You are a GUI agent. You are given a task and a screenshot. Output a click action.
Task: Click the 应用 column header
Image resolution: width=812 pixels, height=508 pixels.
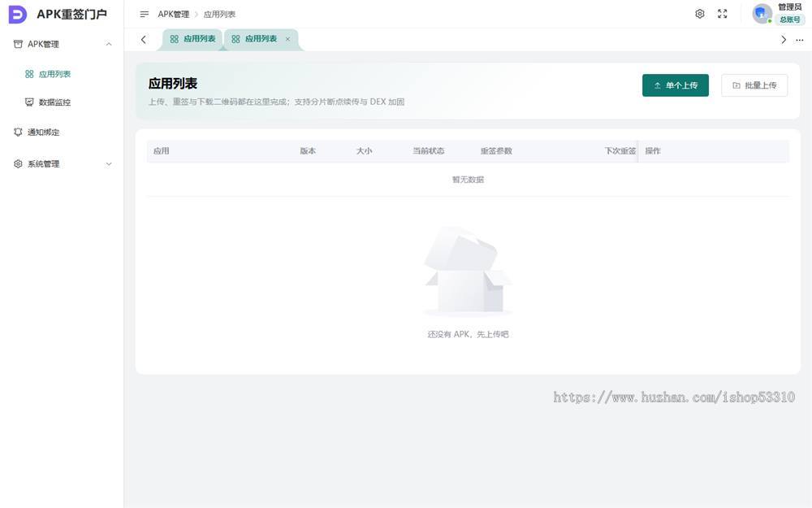pos(161,151)
